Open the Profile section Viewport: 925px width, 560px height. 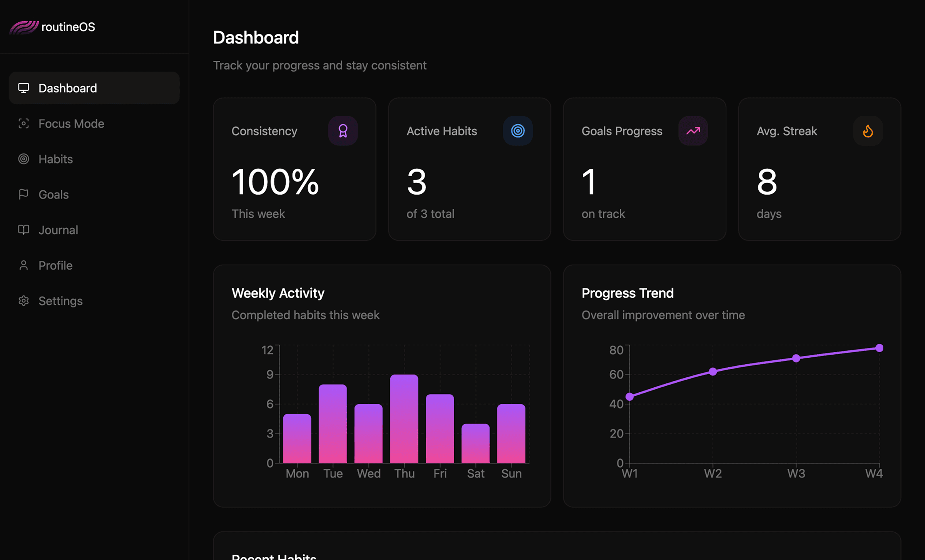[x=55, y=265]
